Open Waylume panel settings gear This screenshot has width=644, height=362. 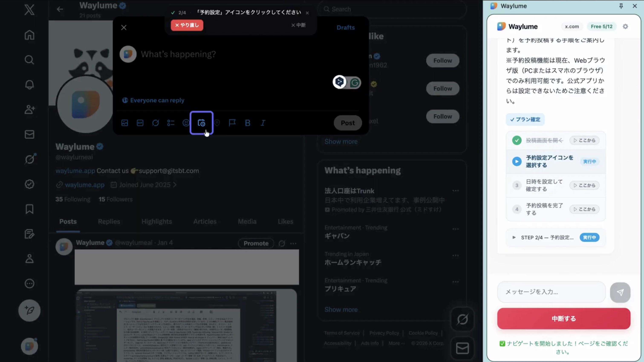pos(625,26)
